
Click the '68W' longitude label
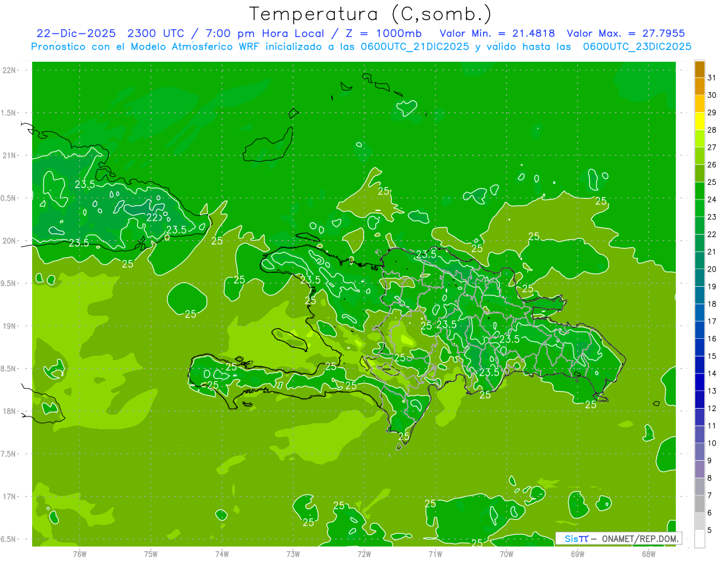[x=649, y=554]
